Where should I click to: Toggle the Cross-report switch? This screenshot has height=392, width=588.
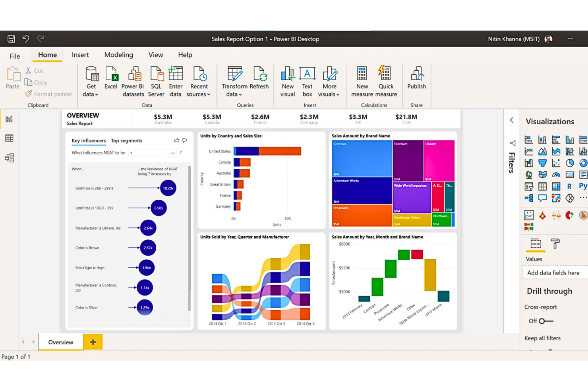pos(546,321)
